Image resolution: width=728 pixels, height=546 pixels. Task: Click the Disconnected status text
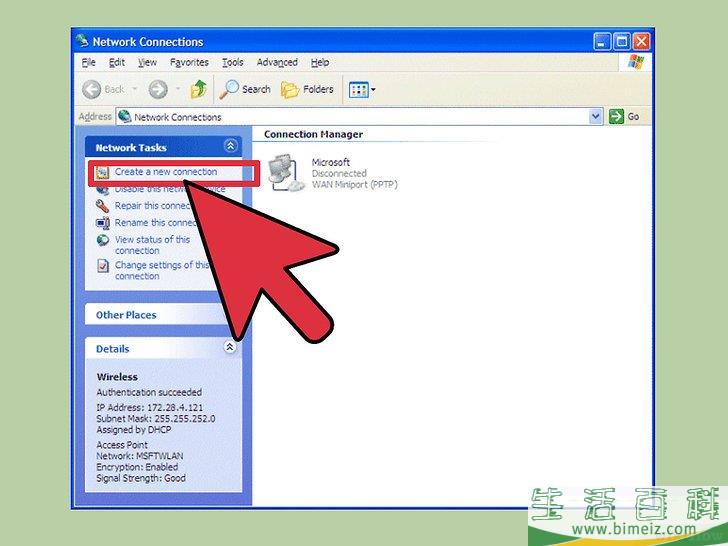click(339, 174)
